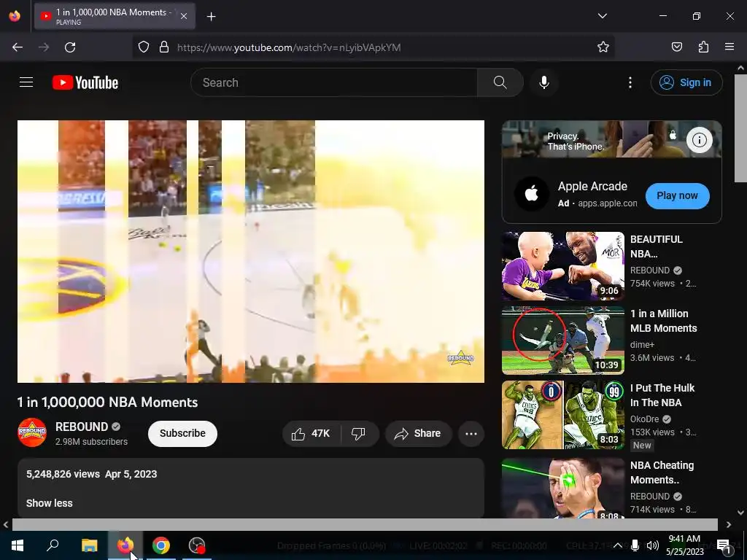Open NBA Cheating Moments thumbnail

(x=562, y=488)
